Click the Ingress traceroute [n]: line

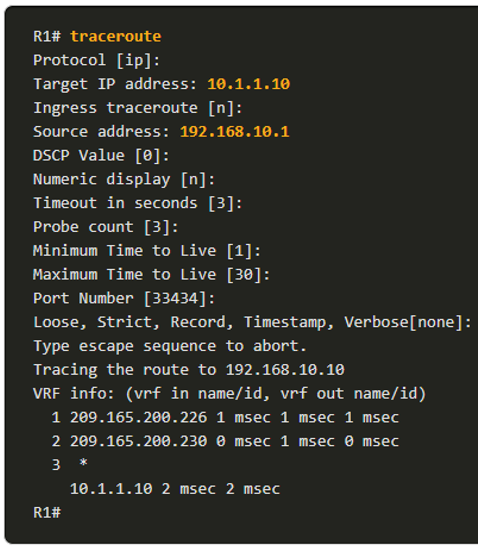[138, 108]
